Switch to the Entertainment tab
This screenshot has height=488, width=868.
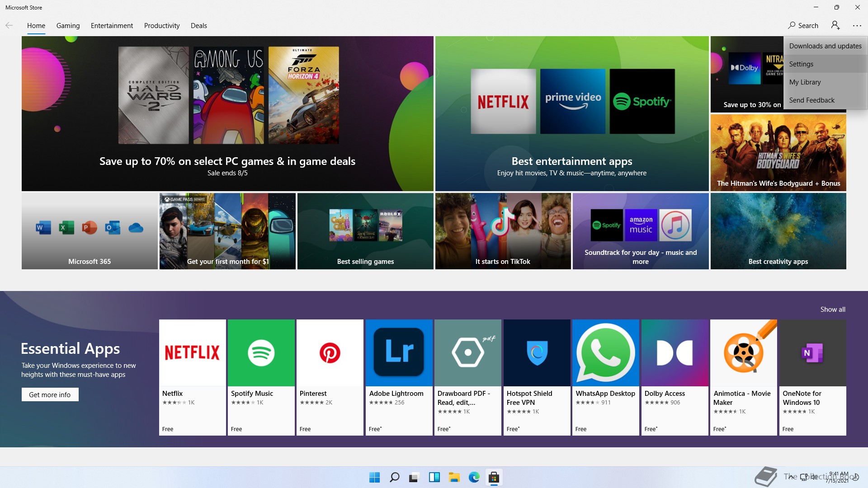coord(112,26)
